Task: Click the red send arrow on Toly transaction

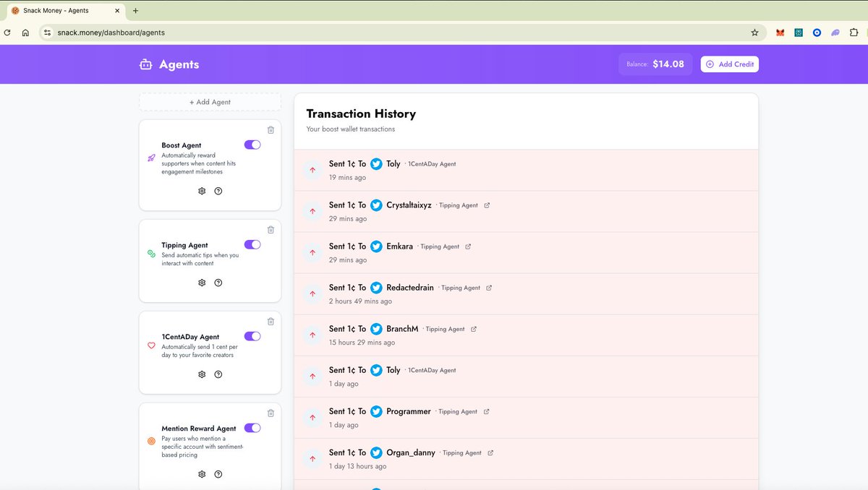Action: tap(312, 170)
